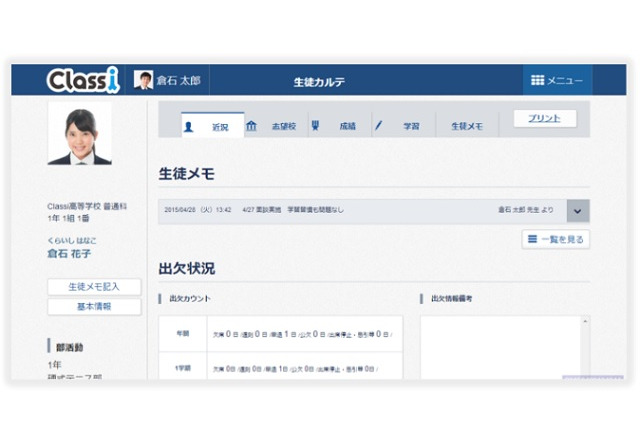Select the 1学期 attendance row label

coord(183,368)
